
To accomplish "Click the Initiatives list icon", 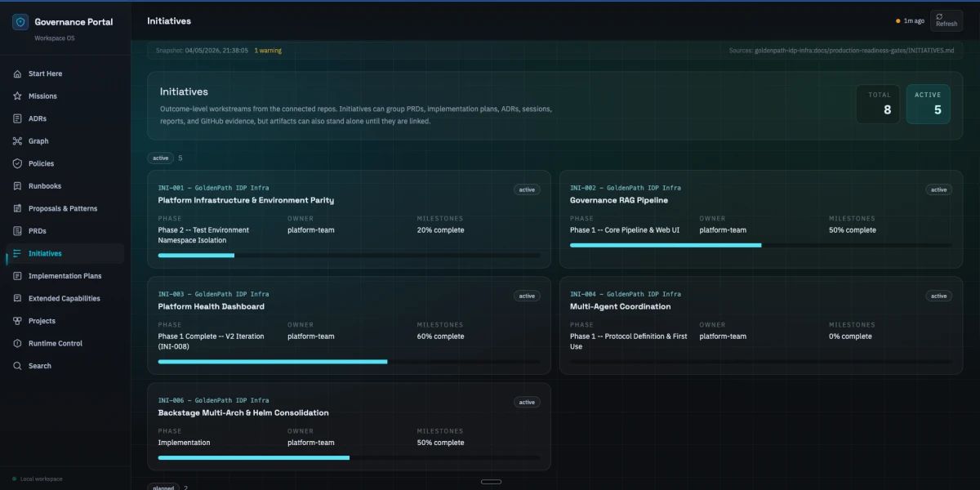I will coord(17,253).
